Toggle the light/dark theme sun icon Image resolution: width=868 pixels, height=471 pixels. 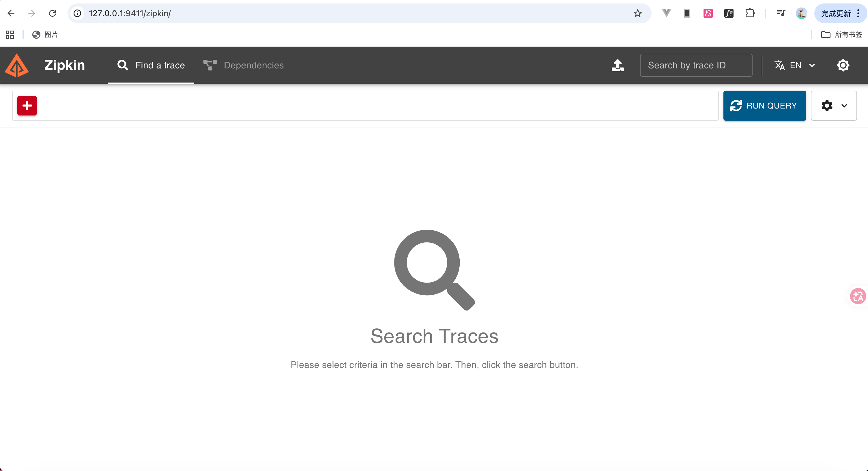click(x=843, y=65)
